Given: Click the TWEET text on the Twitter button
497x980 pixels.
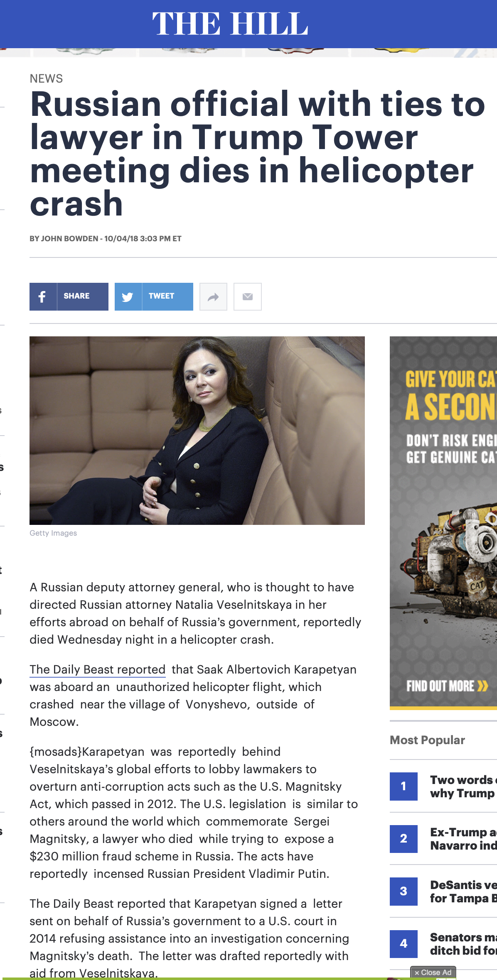Looking at the screenshot, I should (161, 296).
